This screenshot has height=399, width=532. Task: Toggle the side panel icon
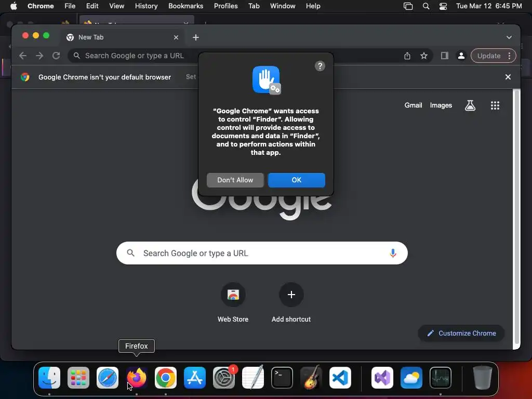445,56
